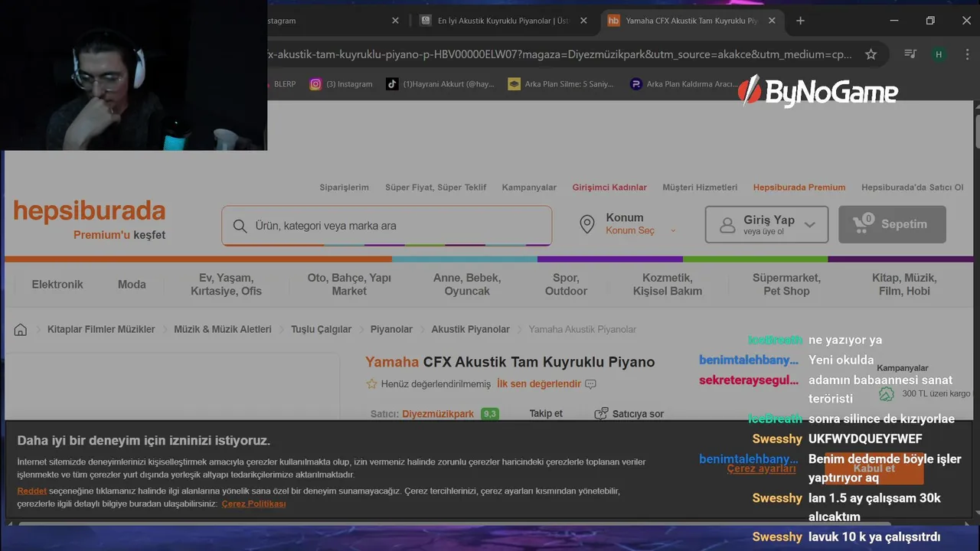Click Satıcıya sor button
This screenshot has width=980, height=551.
click(x=629, y=413)
